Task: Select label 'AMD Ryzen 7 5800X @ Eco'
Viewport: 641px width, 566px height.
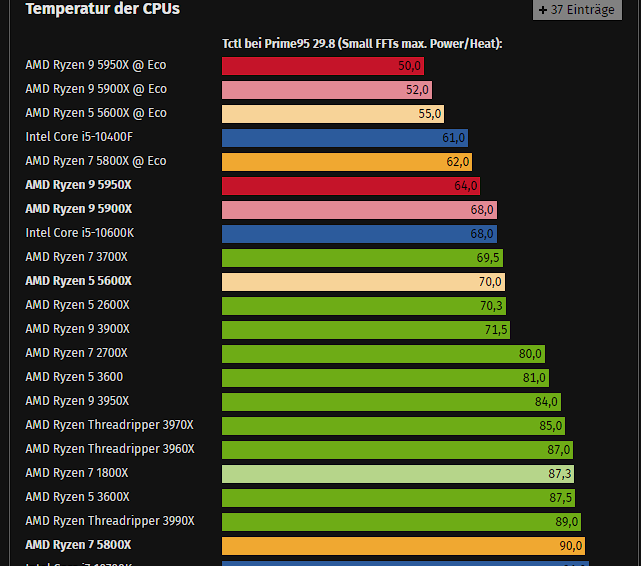Action: [x=96, y=161]
